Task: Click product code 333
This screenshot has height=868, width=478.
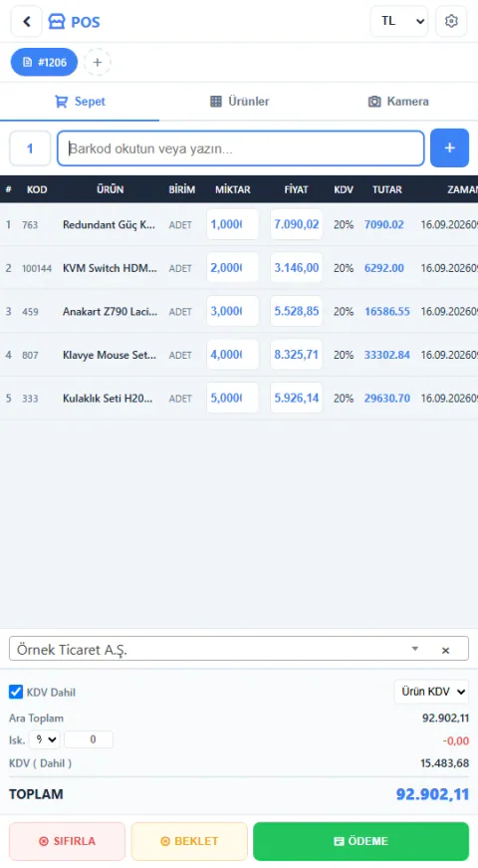Action: [31, 399]
